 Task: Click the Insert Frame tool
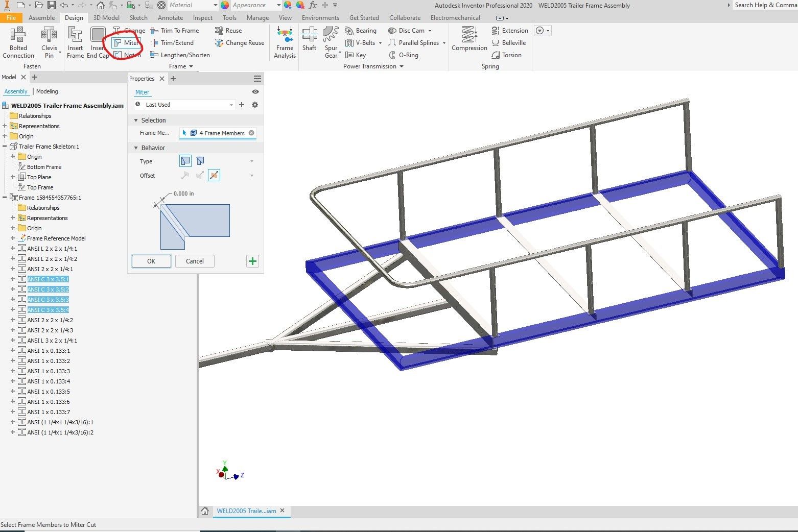[75, 42]
